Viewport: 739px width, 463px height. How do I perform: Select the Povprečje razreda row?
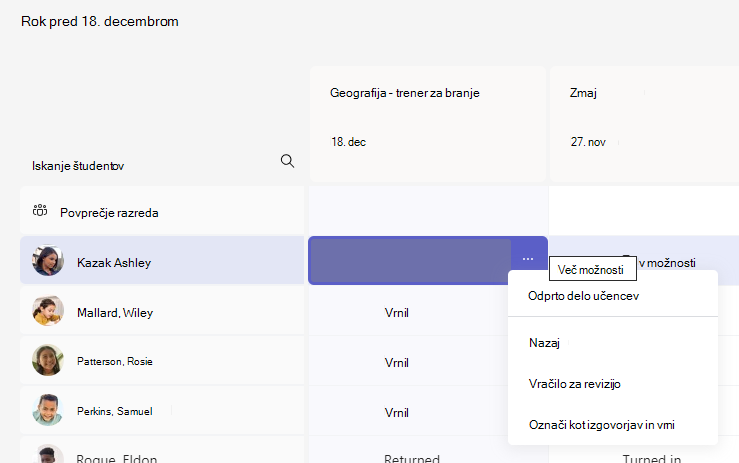click(x=162, y=211)
